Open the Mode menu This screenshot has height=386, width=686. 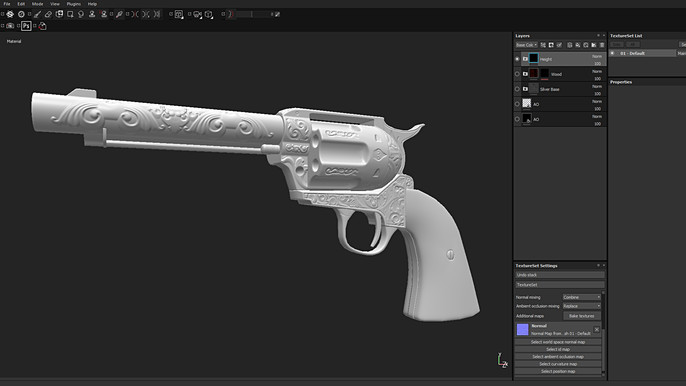click(38, 4)
